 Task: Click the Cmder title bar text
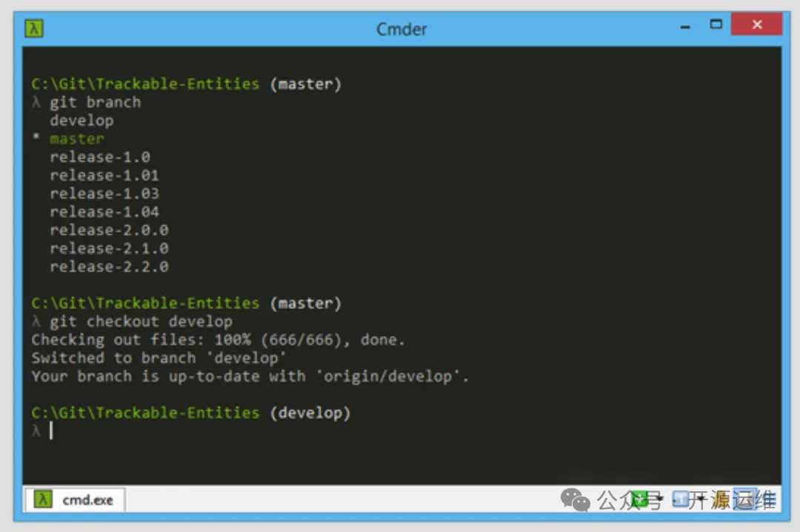[401, 29]
